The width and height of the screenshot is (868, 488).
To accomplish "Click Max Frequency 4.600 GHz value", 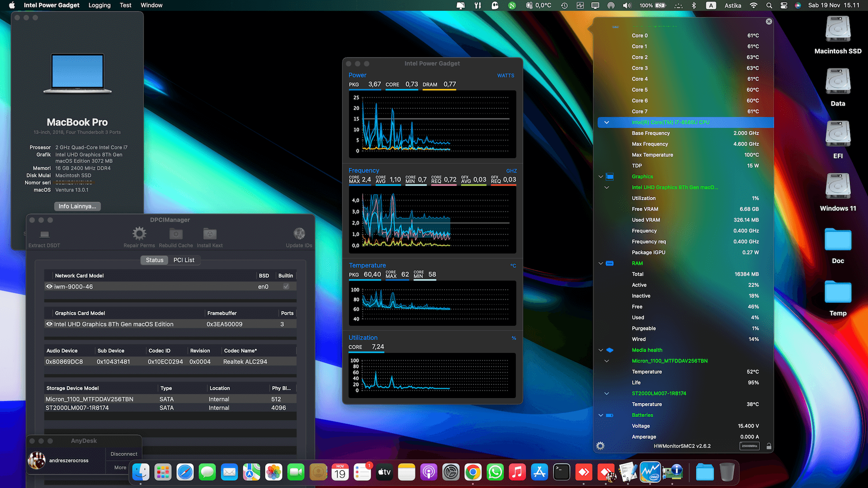I will (746, 144).
